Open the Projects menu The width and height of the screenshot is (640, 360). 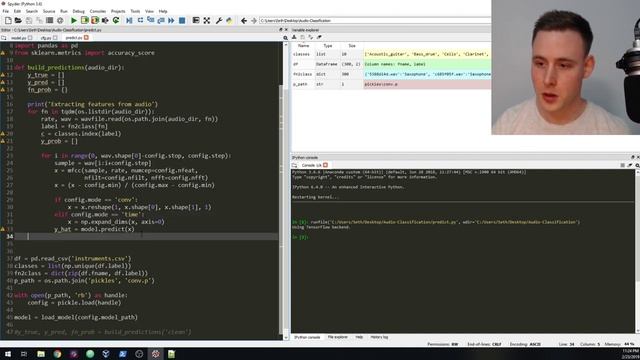click(x=118, y=11)
